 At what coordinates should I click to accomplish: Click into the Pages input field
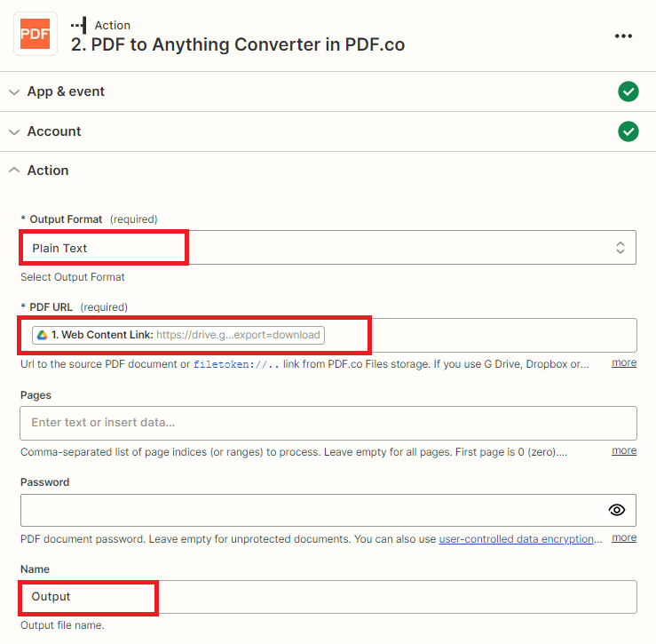click(328, 423)
